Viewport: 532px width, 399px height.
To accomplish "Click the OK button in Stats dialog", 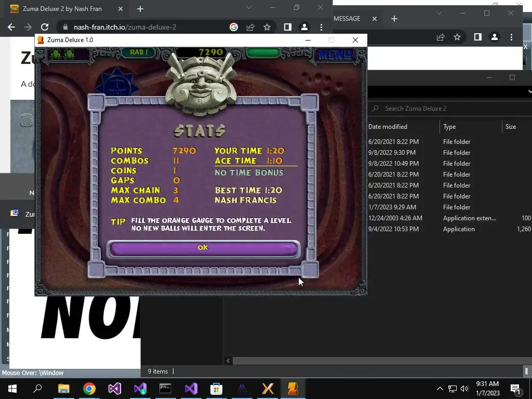I will coord(203,248).
